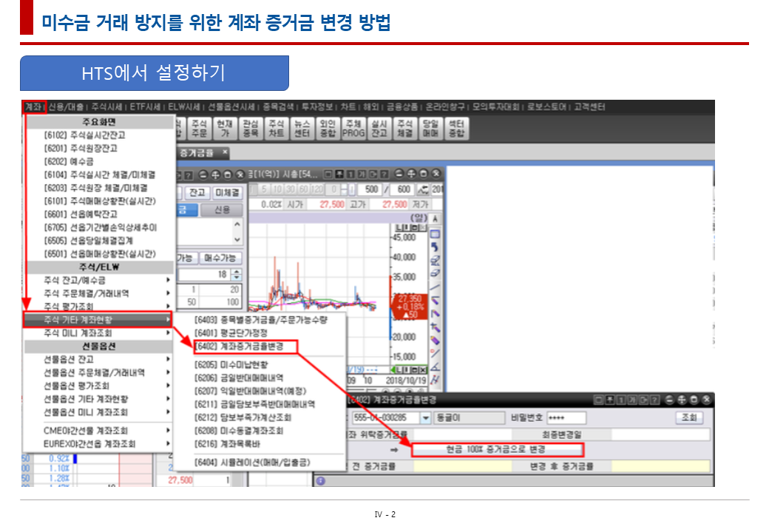Click the move-window cross icon in 계좌증거금율변경 title bar

point(682,400)
